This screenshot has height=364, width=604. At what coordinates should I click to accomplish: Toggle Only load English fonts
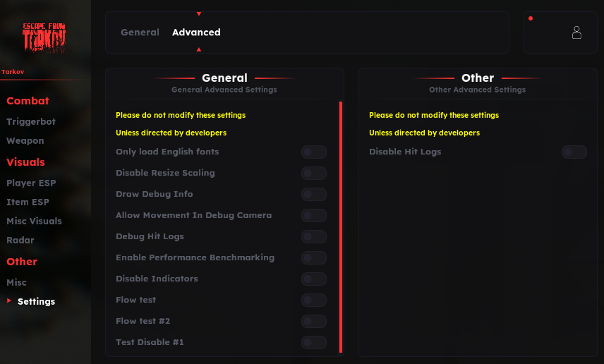[314, 152]
